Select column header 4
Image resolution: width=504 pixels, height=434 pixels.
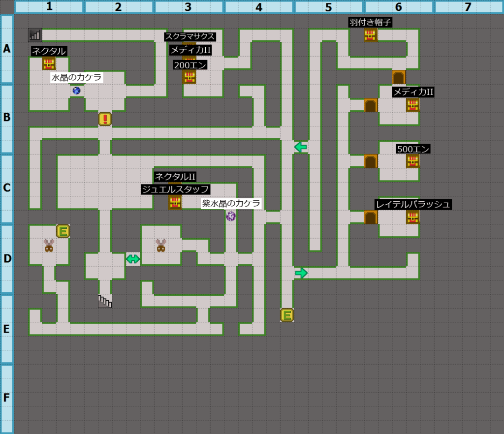pyautogui.click(x=259, y=7)
